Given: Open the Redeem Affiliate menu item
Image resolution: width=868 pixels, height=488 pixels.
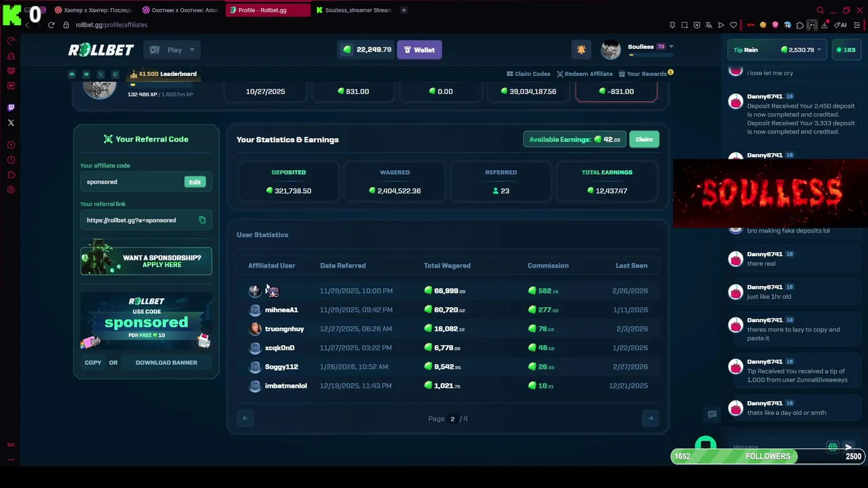Looking at the screenshot, I should [x=585, y=74].
